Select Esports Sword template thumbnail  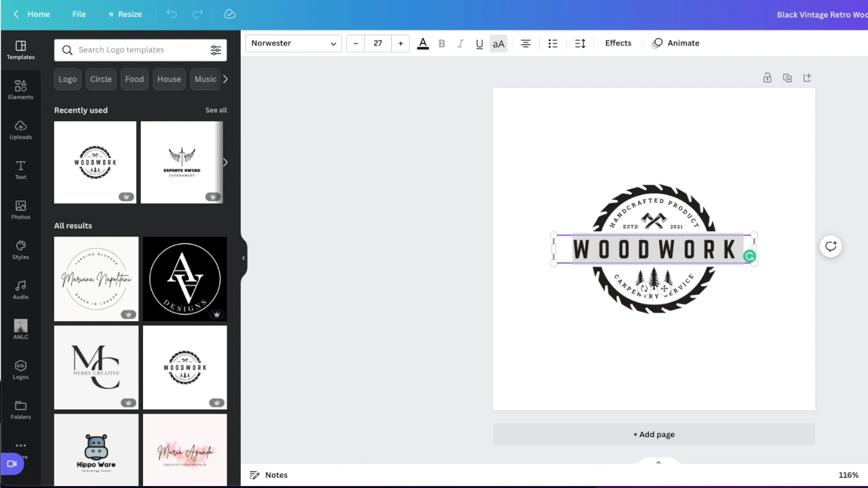tap(182, 163)
